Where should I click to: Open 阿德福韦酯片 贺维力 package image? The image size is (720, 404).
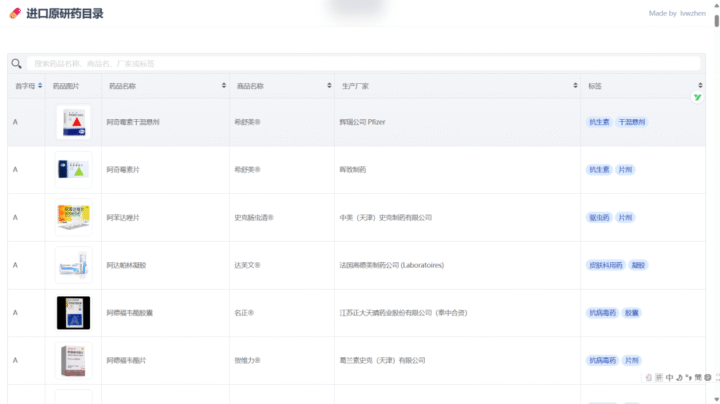tap(73, 360)
